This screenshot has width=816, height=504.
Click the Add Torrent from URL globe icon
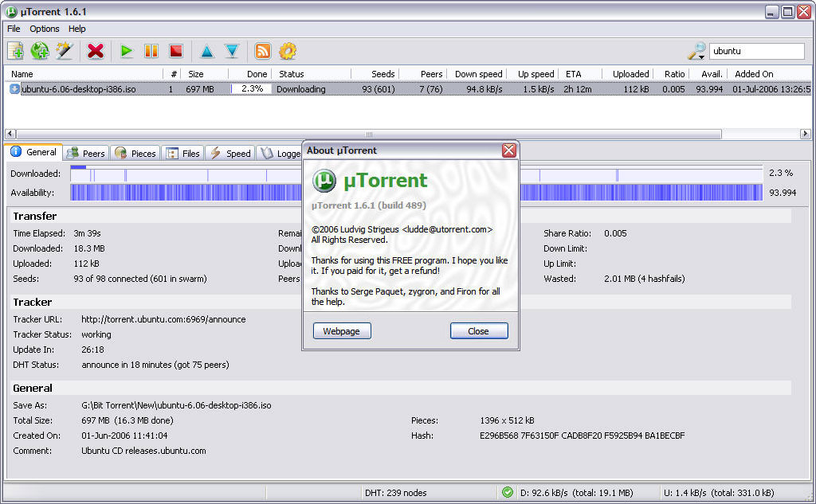40,51
